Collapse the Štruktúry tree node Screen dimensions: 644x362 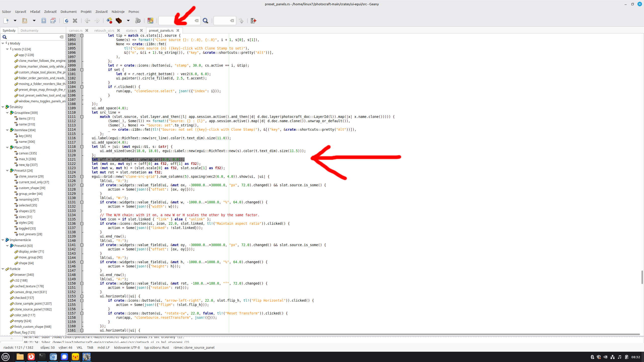point(3,107)
